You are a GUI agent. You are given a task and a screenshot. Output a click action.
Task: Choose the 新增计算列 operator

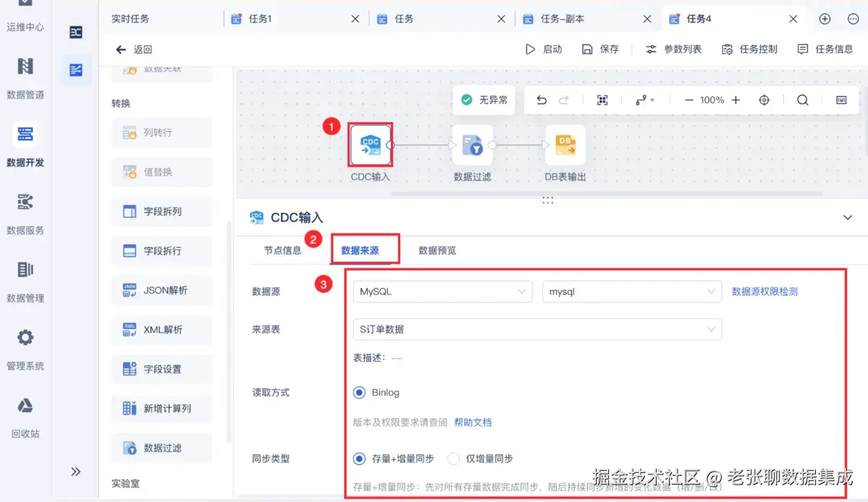pos(162,409)
